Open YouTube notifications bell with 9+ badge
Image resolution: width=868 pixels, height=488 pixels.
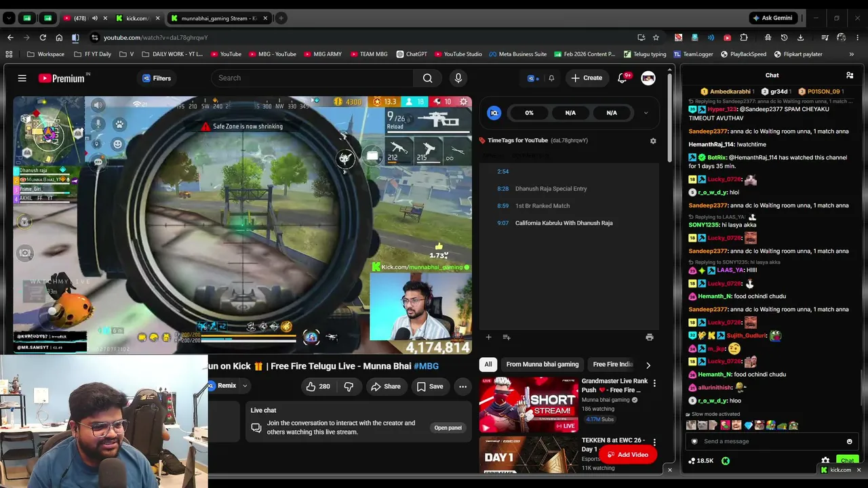pyautogui.click(x=623, y=78)
